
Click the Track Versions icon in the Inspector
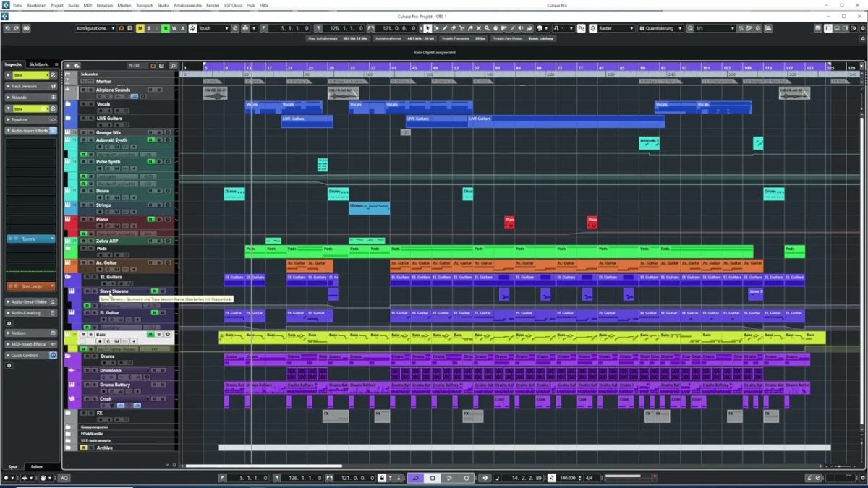(54, 86)
